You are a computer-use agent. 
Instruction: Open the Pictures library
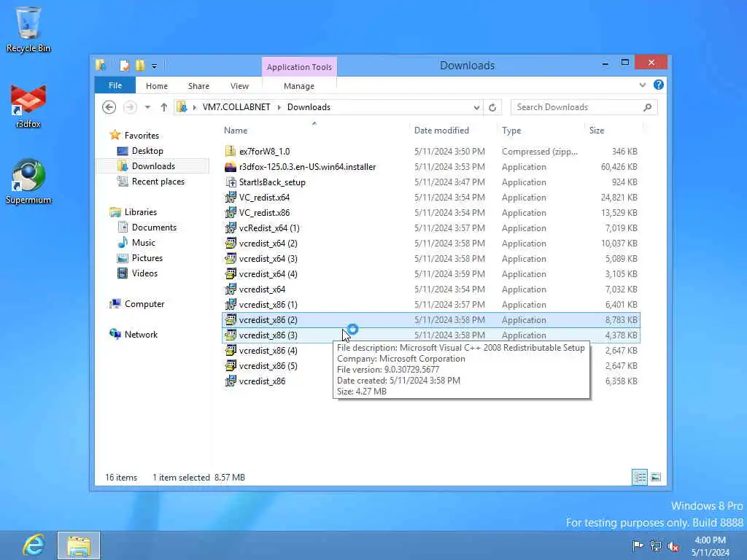click(x=147, y=257)
